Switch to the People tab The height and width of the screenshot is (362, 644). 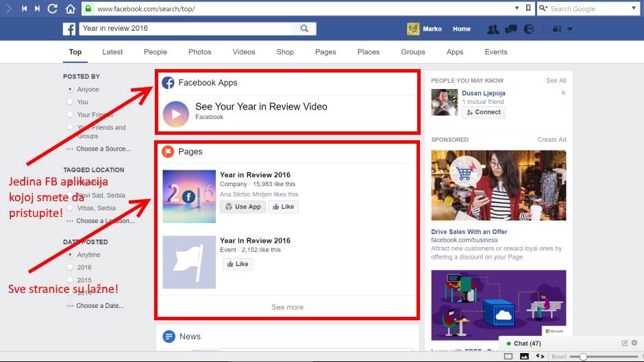click(x=156, y=52)
